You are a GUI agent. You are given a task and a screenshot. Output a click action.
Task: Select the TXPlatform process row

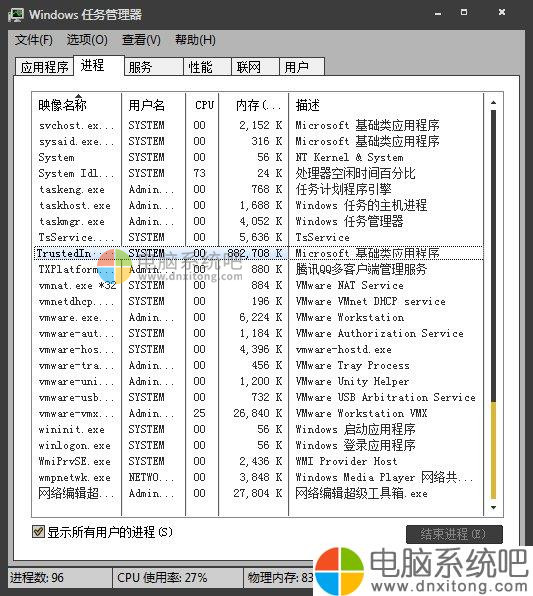(x=258, y=269)
